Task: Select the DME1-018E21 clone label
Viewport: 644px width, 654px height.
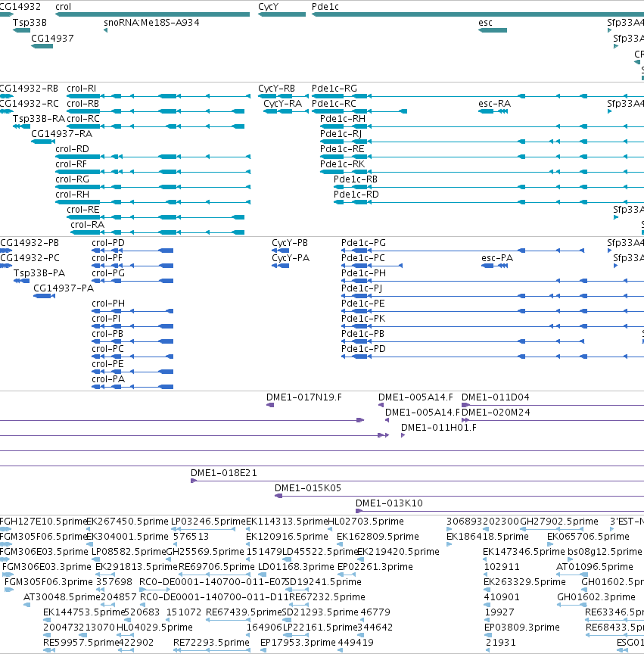Action: pos(224,473)
